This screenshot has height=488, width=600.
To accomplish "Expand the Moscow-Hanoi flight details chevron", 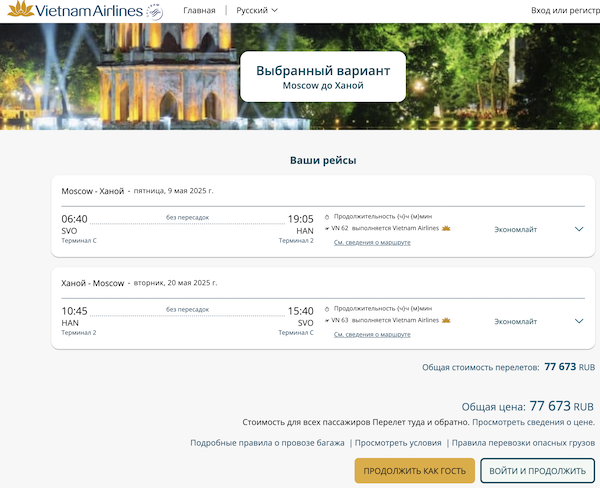I will click(x=579, y=229).
